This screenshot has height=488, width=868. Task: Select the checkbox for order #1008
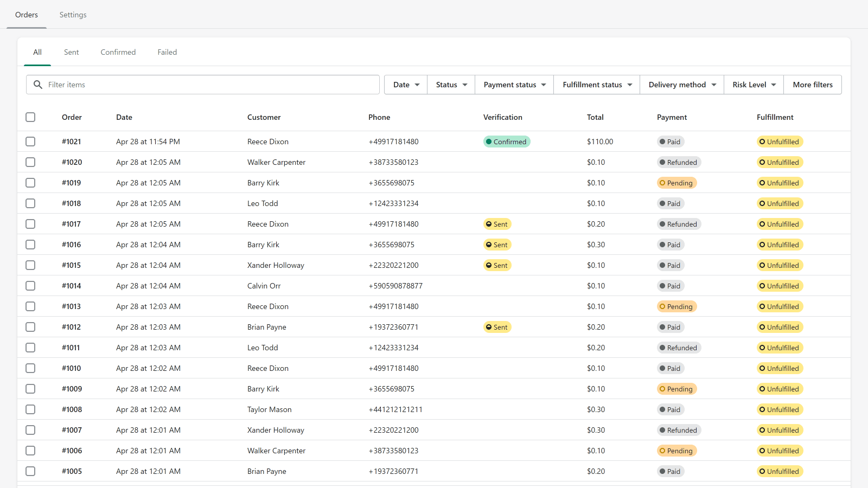coord(30,409)
